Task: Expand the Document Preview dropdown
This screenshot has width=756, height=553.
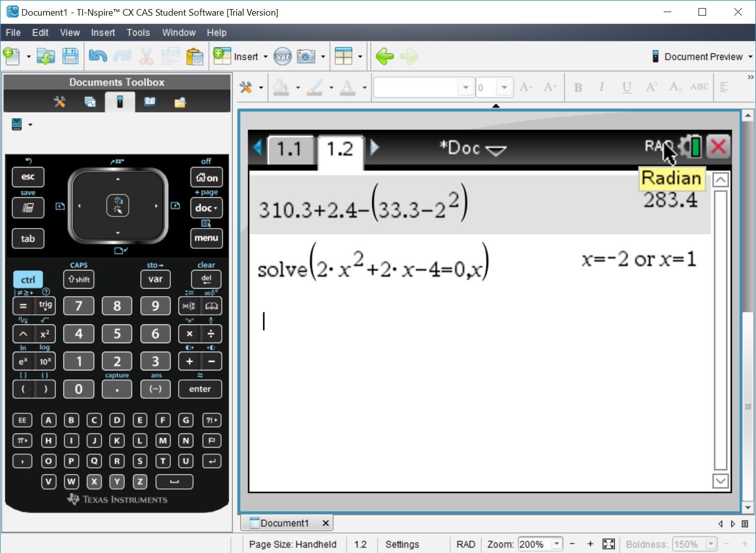Action: 750,57
